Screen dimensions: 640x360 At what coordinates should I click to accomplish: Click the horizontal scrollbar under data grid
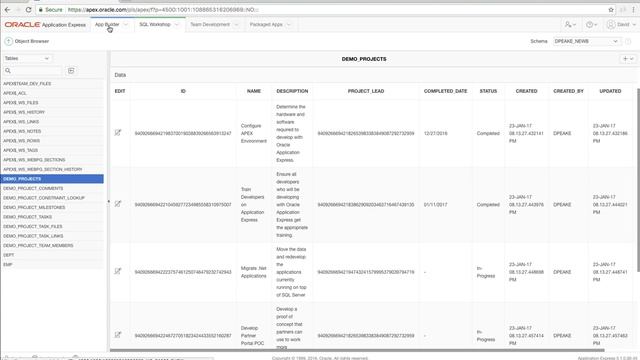coord(357,350)
